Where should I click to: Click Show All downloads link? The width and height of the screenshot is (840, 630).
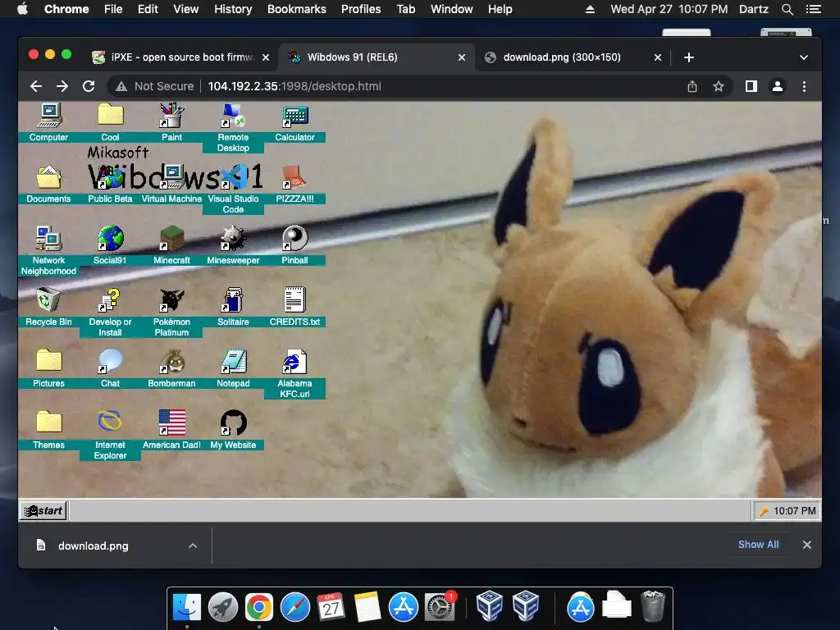coord(759,545)
